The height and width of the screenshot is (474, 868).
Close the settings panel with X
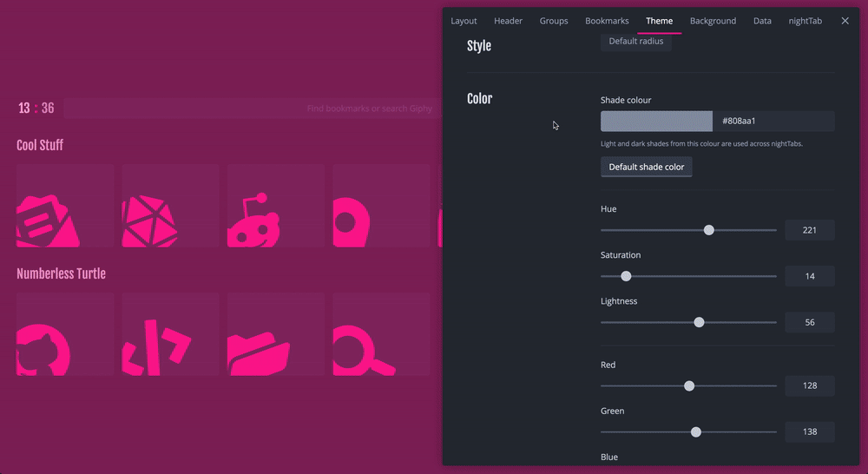(x=845, y=21)
